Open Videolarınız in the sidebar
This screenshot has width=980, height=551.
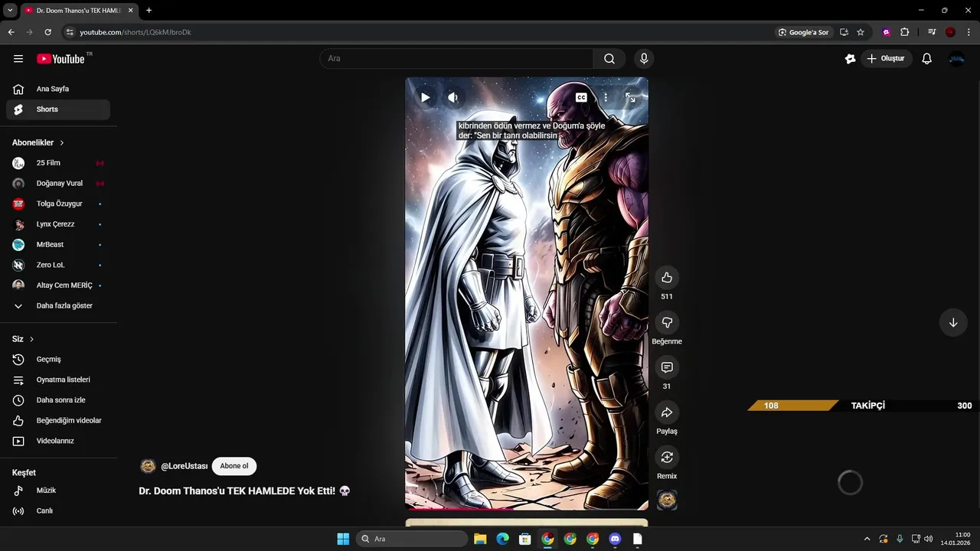coord(58,441)
